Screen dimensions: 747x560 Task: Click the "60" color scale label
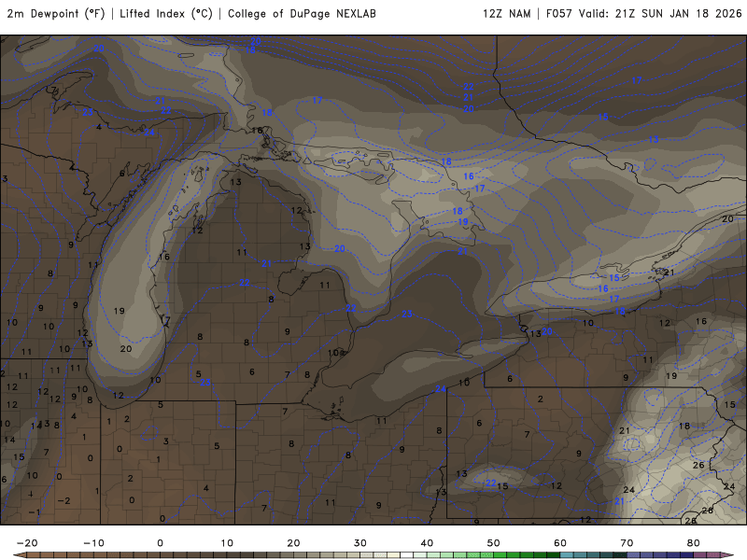[x=560, y=543]
